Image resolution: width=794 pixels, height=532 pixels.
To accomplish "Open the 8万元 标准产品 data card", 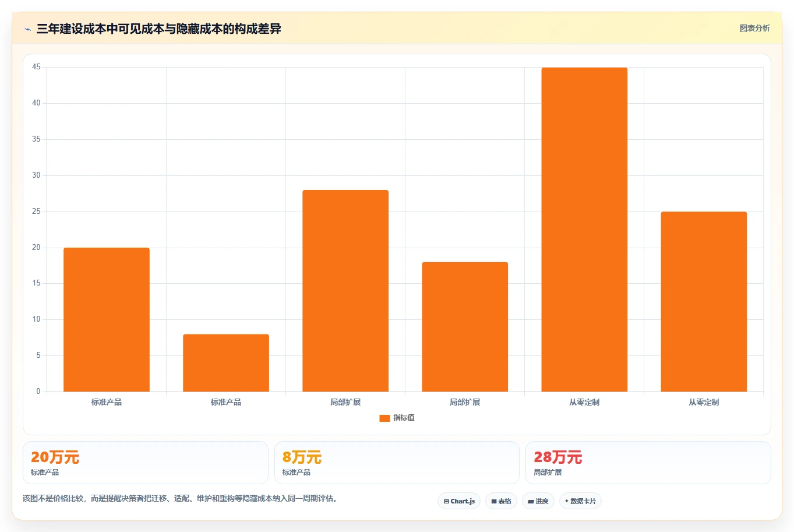I will (397, 463).
